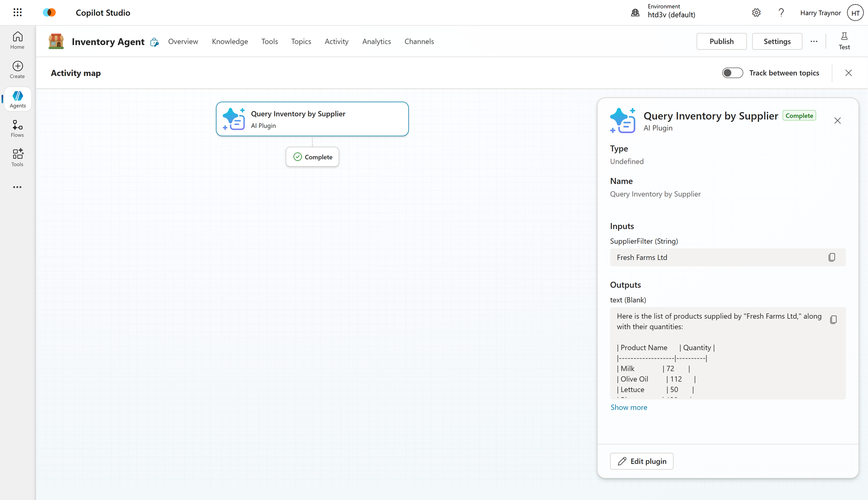This screenshot has height=500, width=868.
Task: Switch to the Tools tab
Action: 270,41
